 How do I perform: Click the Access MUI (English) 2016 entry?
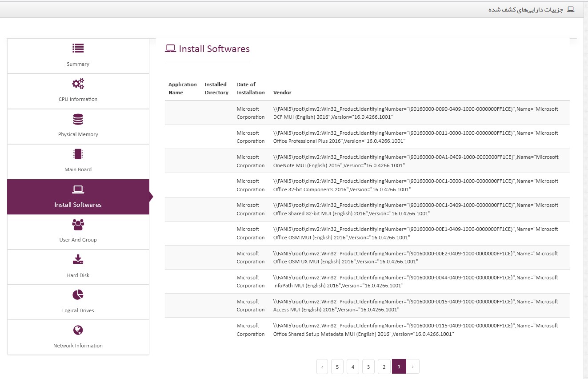click(x=416, y=306)
